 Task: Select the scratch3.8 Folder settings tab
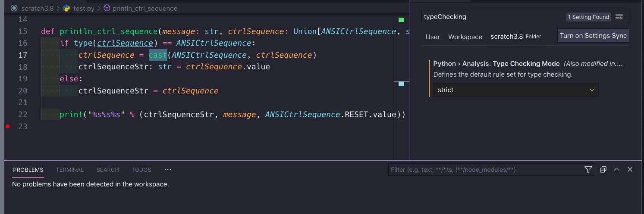coord(515,37)
